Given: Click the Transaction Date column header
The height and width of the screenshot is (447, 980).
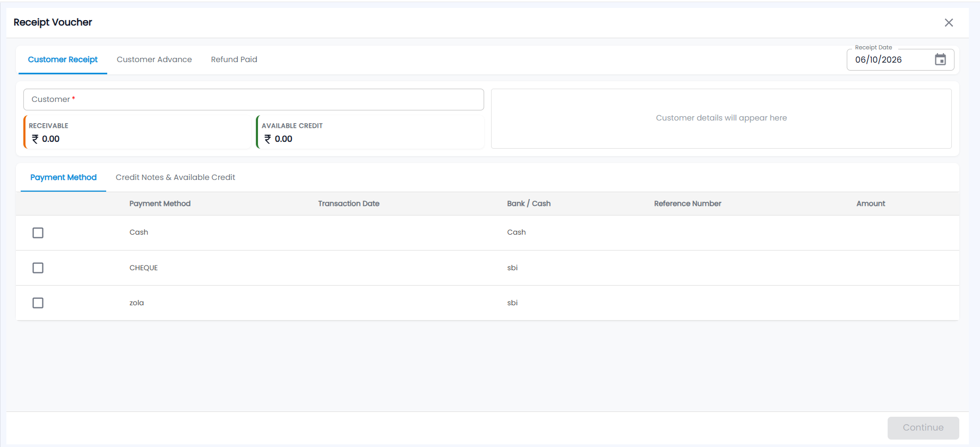Looking at the screenshot, I should pyautogui.click(x=349, y=204).
